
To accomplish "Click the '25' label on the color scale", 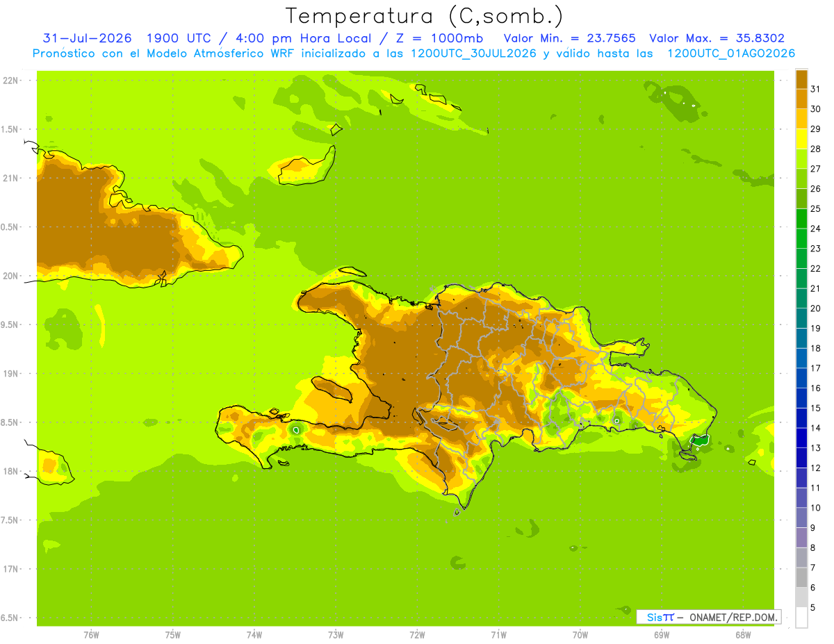I will (815, 208).
